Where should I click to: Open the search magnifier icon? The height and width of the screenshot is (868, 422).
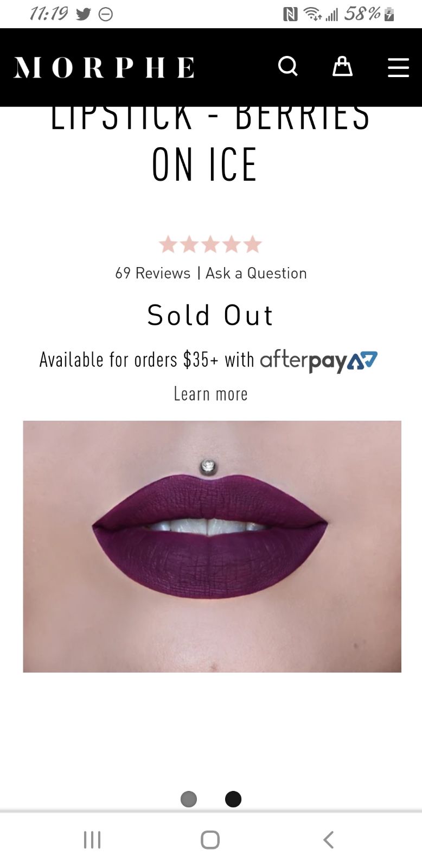point(288,67)
